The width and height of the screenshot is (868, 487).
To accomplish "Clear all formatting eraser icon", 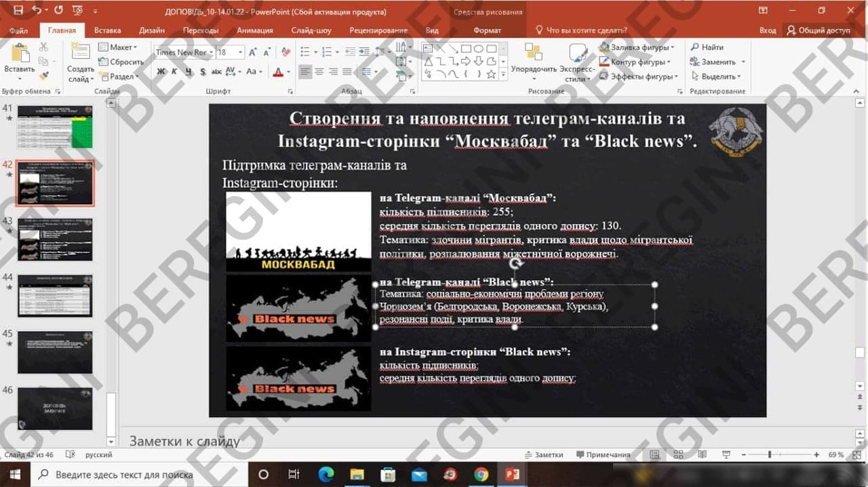I will click(285, 52).
